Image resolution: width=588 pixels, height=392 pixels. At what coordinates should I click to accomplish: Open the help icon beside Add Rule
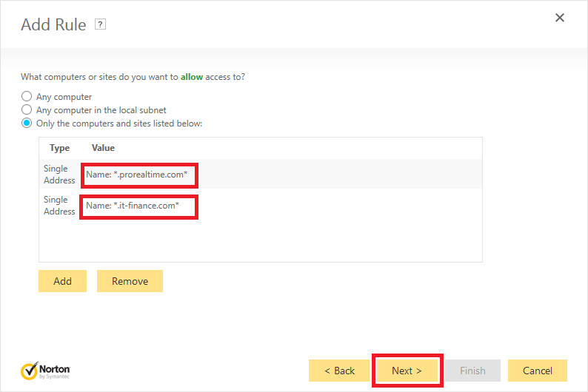coord(101,24)
